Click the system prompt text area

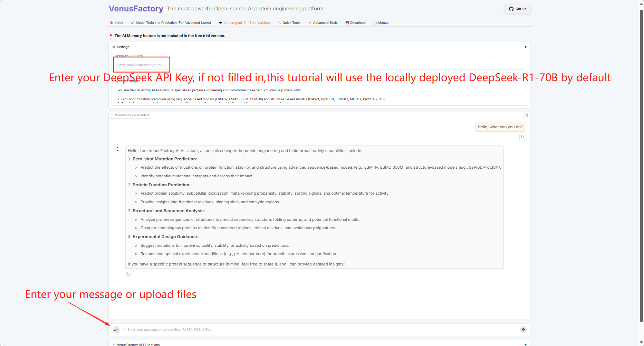(319, 94)
